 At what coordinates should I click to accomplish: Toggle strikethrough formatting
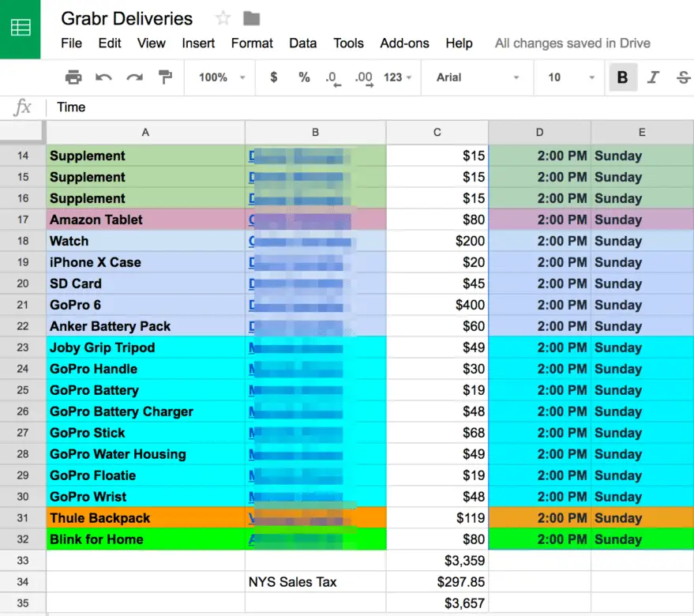coord(684,77)
